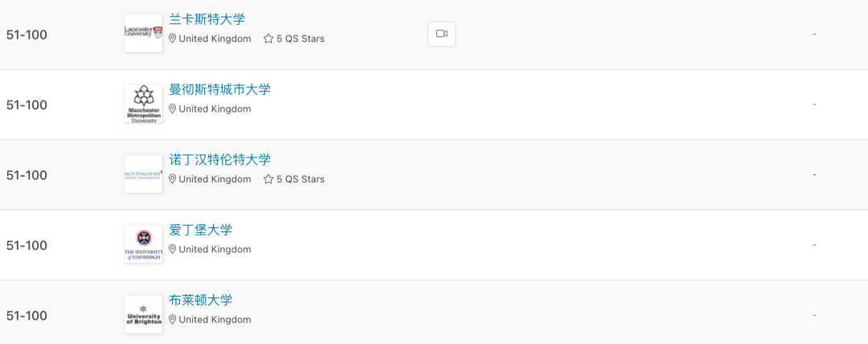Click the star icon beside Lancaster's QS Stars
This screenshot has width=868, height=344.
click(x=268, y=39)
